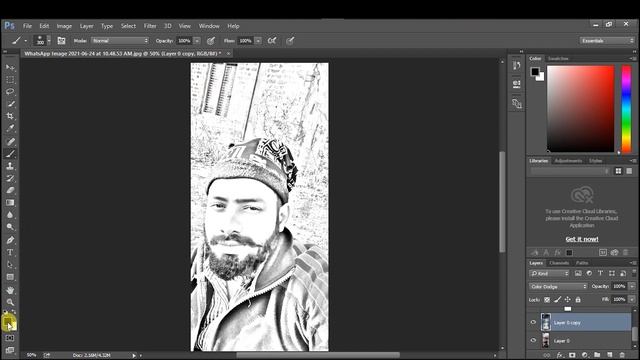
Task: Change screen mode at toolbox bottom
Action: (x=10, y=350)
